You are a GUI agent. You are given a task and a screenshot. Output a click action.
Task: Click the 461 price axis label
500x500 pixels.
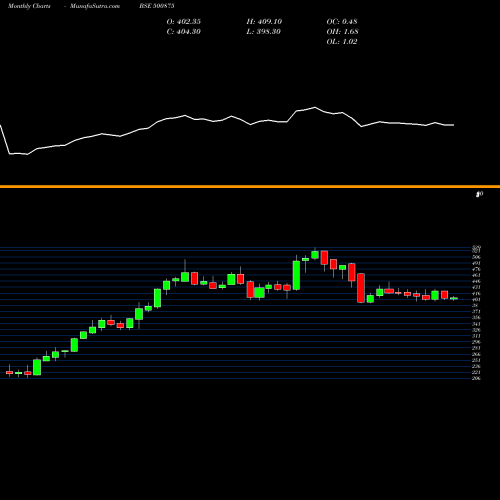477,275
